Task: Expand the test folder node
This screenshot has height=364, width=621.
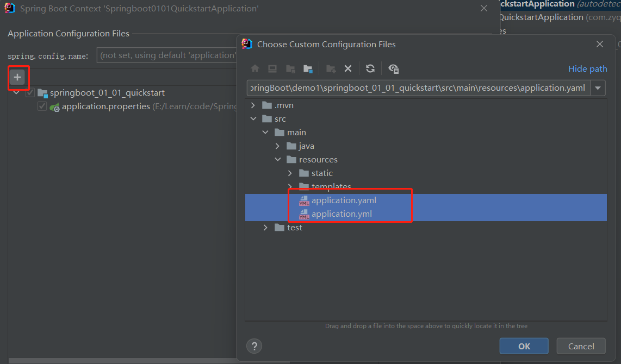Action: (265, 228)
